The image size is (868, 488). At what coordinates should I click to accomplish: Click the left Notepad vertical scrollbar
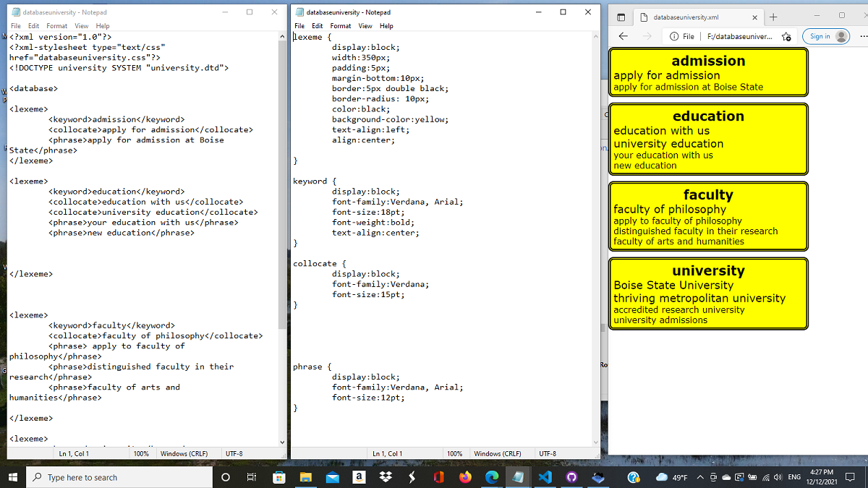[282, 181]
